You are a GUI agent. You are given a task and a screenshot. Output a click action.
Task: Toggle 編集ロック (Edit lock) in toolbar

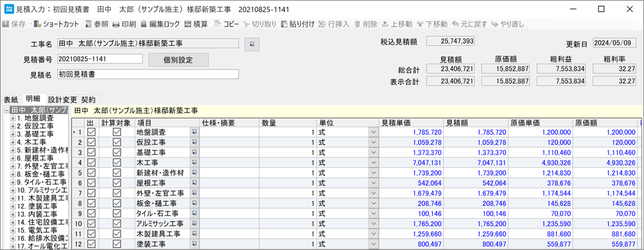pos(159,24)
